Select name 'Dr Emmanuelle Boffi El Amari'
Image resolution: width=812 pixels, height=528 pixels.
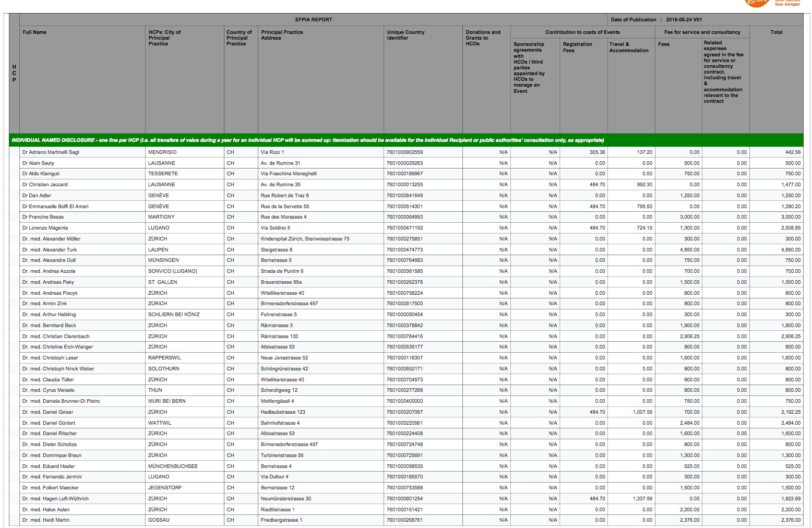tap(55, 207)
